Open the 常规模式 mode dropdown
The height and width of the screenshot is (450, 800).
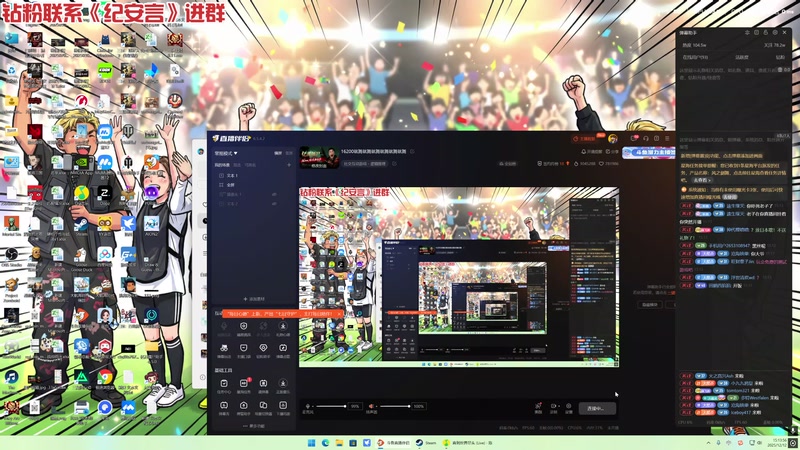[226, 153]
